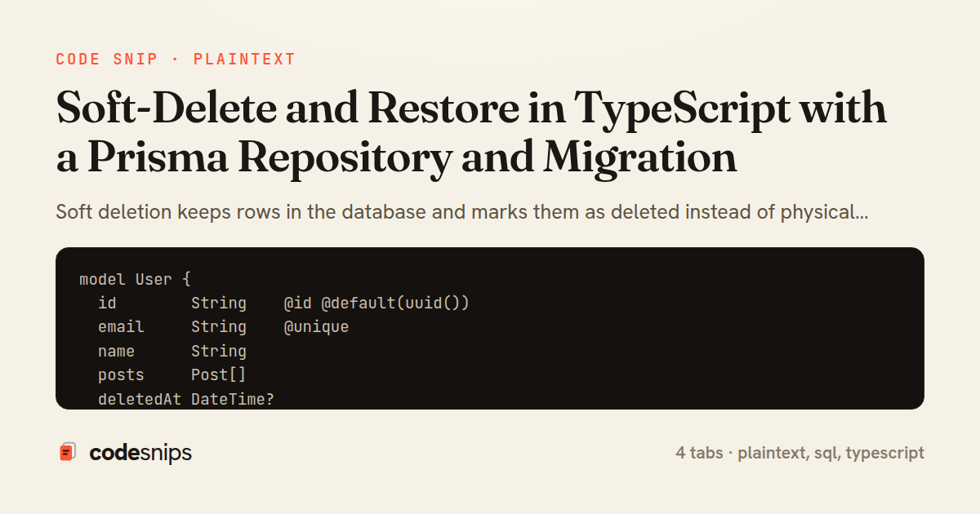Image resolution: width=980 pixels, height=514 pixels.
Task: Click the codesnips brand name
Action: pyautogui.click(x=140, y=453)
